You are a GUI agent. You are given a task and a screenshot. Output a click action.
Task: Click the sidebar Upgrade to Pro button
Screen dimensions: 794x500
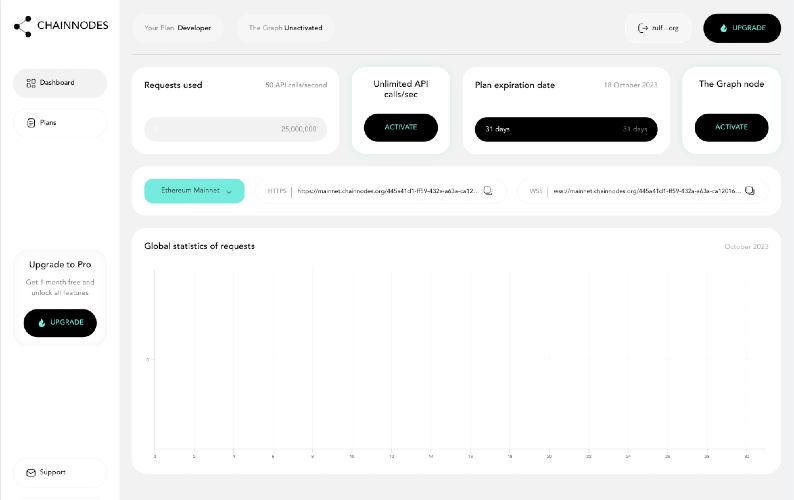coord(60,323)
